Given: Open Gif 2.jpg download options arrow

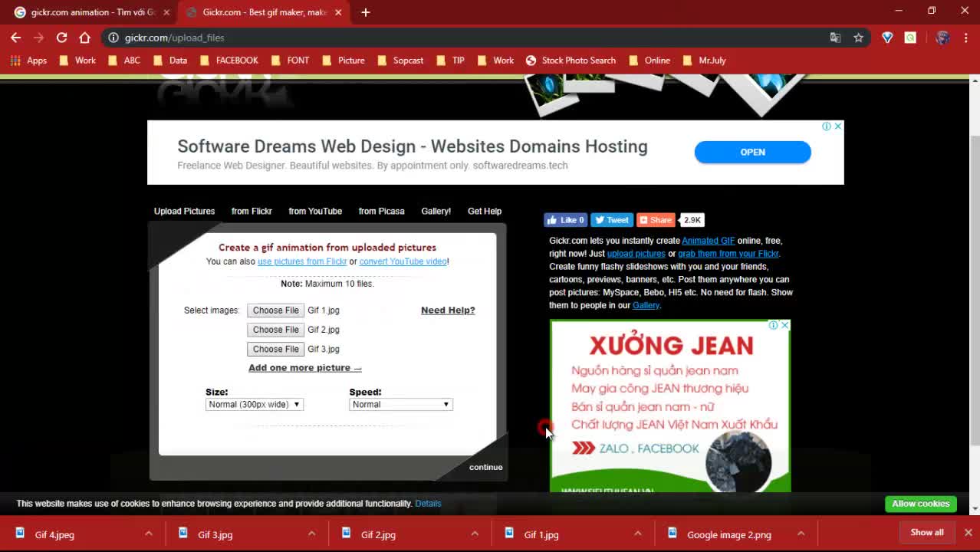Looking at the screenshot, I should 475,534.
